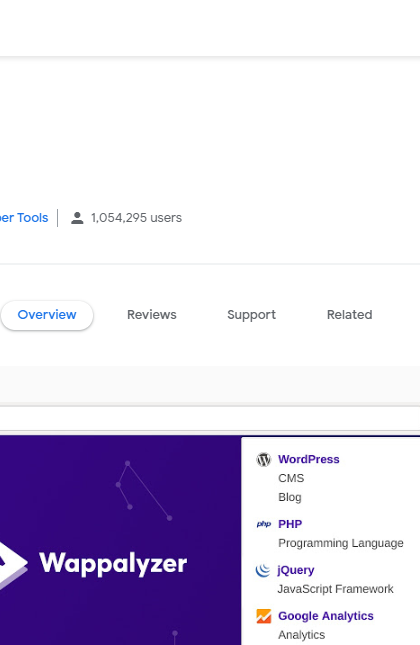Click the Wappalyzer banner title text

coord(113,564)
